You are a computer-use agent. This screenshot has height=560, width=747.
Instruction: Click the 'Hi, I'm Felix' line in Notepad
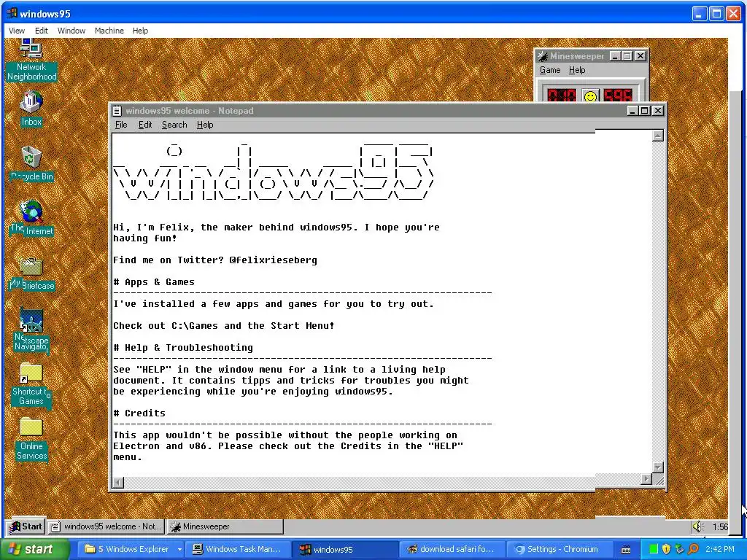click(276, 227)
